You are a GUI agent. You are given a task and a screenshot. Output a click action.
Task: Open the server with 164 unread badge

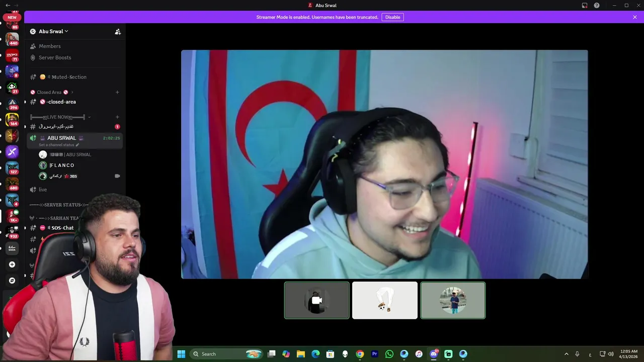12,120
